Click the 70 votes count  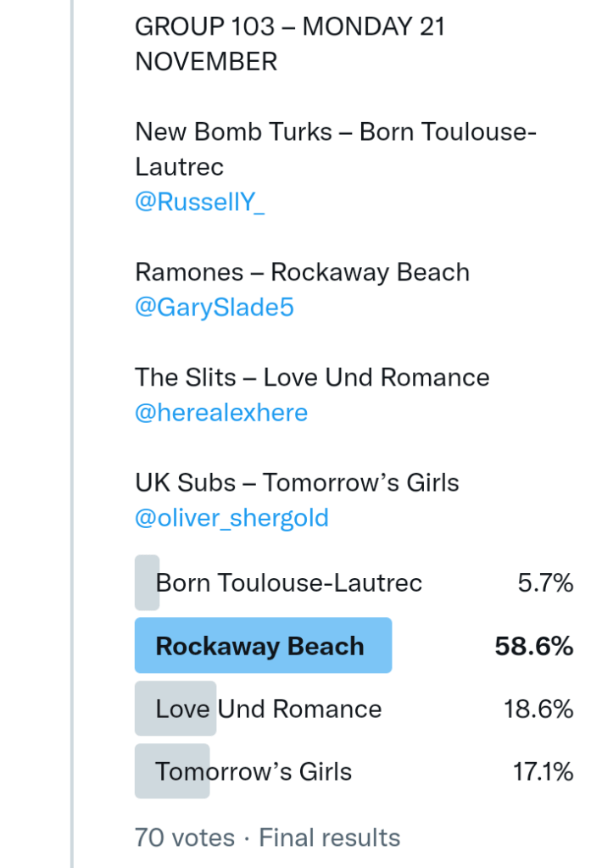pos(184,837)
